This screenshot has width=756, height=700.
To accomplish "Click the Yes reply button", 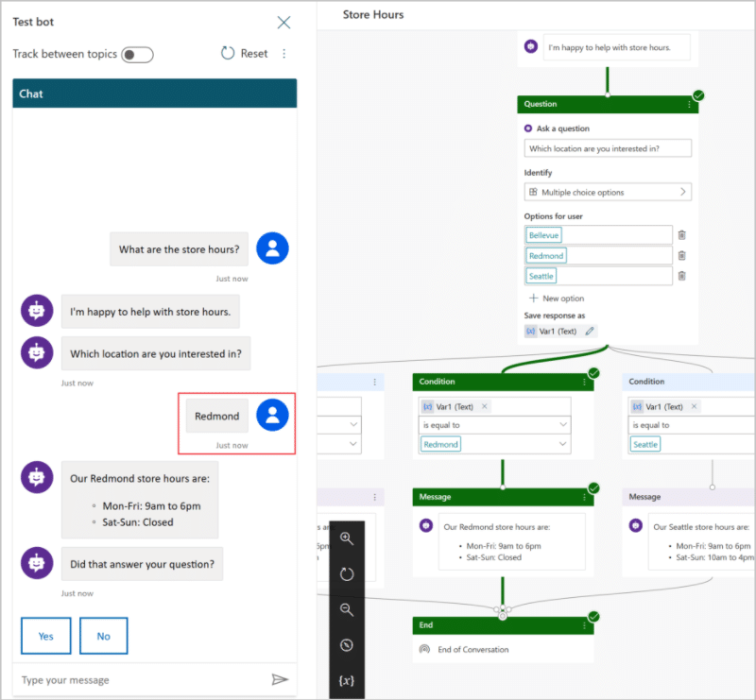I will coord(45,636).
